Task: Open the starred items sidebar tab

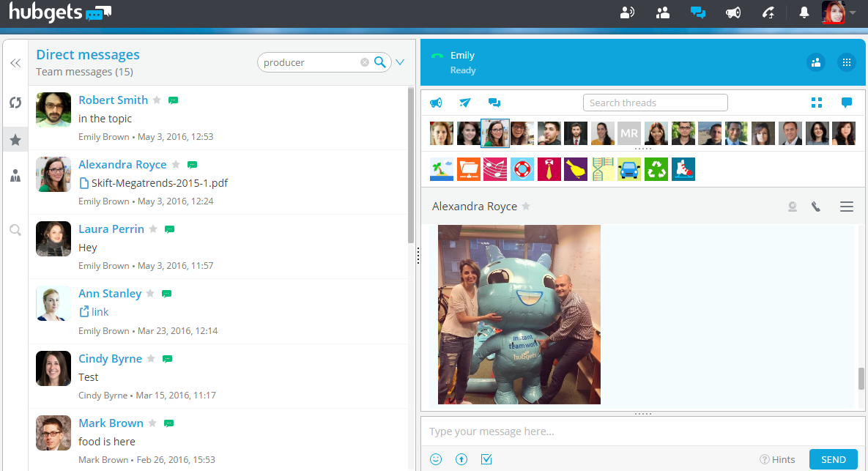Action: 15,139
